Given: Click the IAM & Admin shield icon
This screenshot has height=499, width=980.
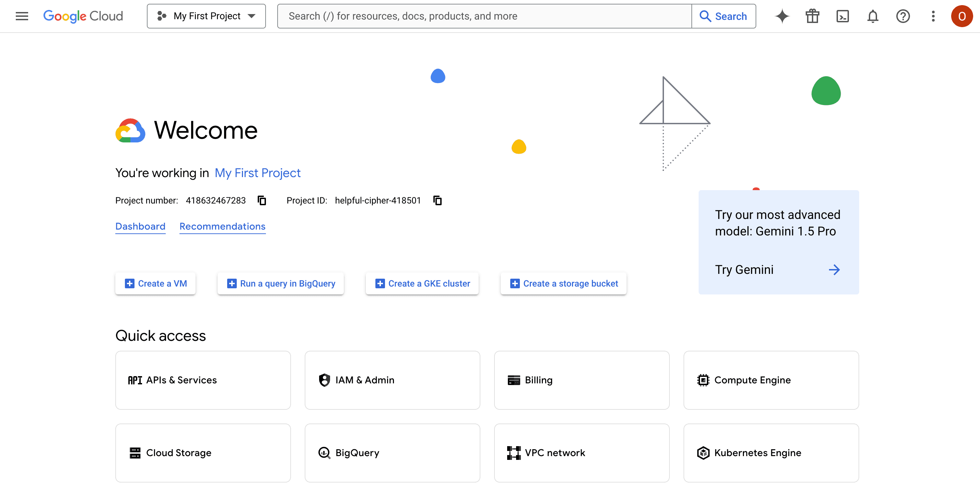Looking at the screenshot, I should pyautogui.click(x=324, y=380).
